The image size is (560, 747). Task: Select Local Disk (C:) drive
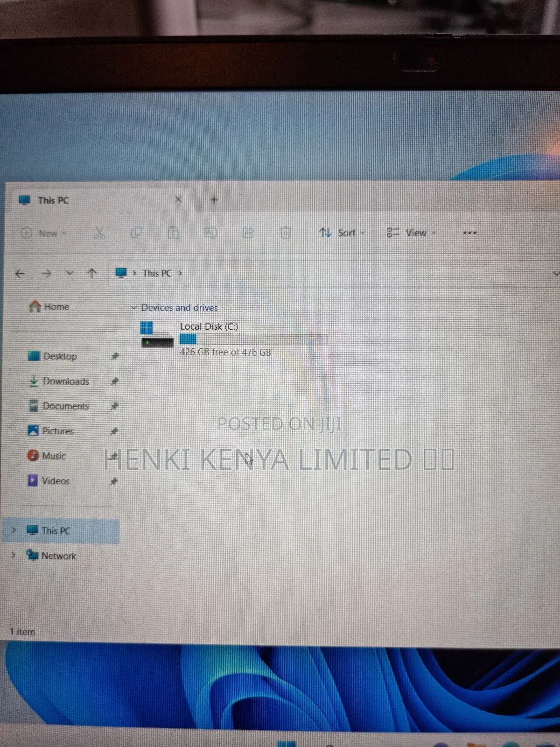233,339
